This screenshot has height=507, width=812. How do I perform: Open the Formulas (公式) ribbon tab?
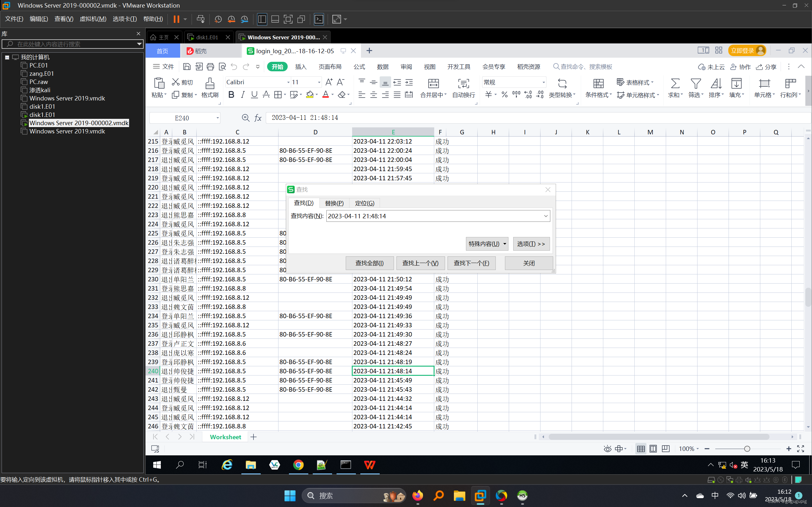click(x=359, y=67)
